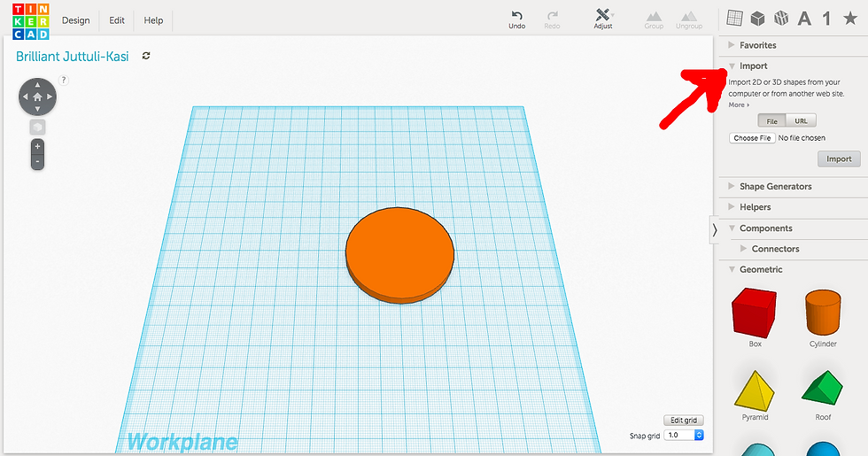
Task: Pick the orange Cylinder shape
Action: [823, 312]
